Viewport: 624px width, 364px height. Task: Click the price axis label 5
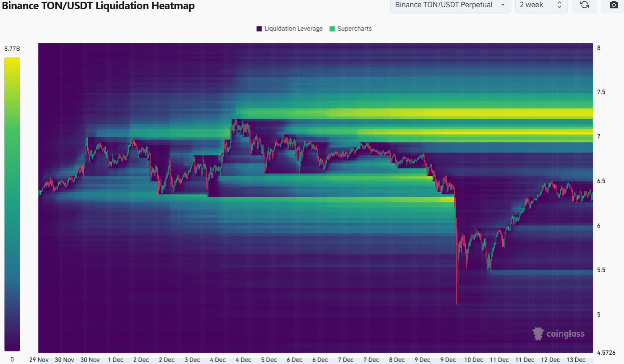click(x=599, y=315)
